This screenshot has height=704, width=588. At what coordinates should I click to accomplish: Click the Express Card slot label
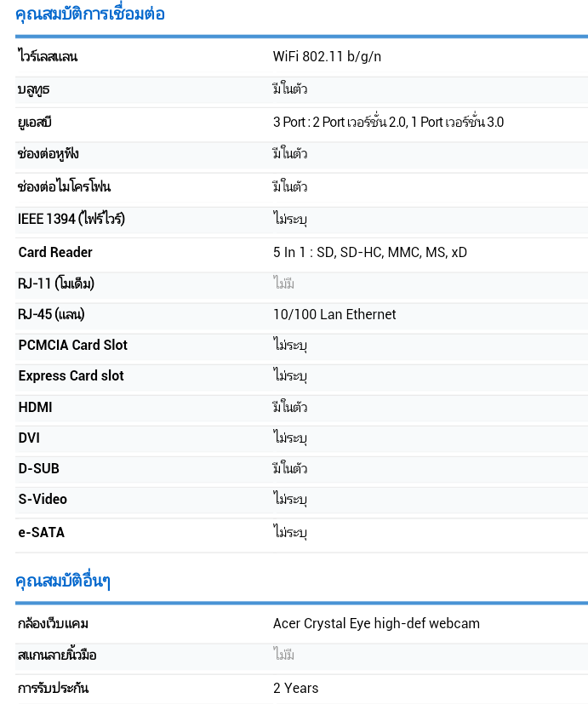tap(71, 375)
